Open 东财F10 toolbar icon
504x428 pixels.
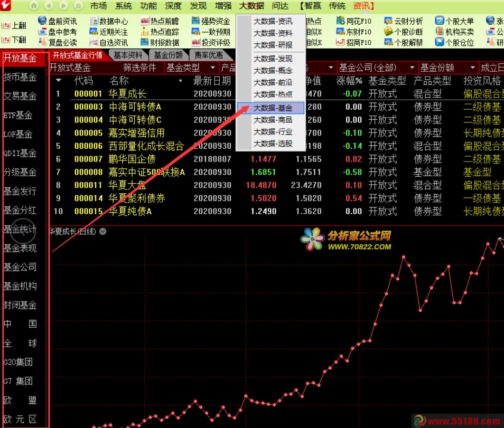pyautogui.click(x=340, y=31)
